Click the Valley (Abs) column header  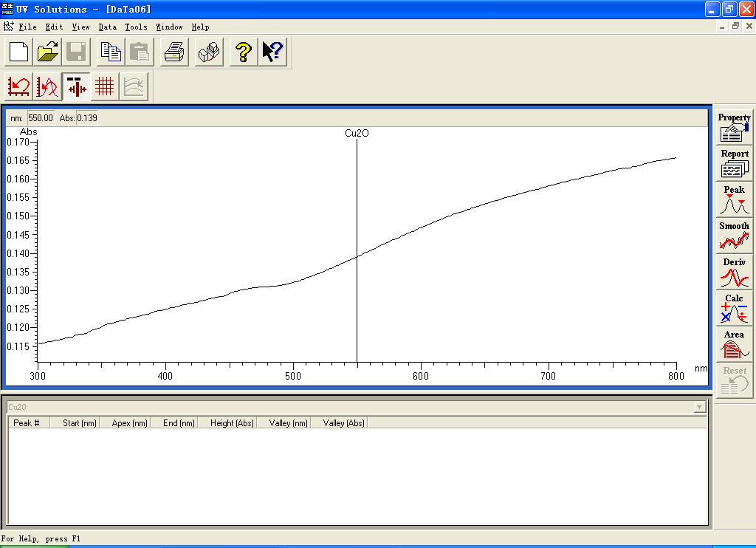point(340,423)
